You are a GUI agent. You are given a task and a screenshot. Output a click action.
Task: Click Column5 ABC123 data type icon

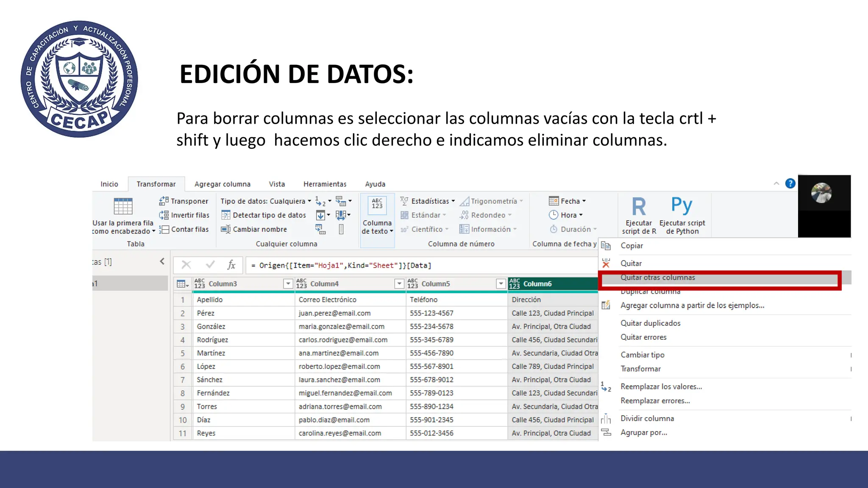412,284
